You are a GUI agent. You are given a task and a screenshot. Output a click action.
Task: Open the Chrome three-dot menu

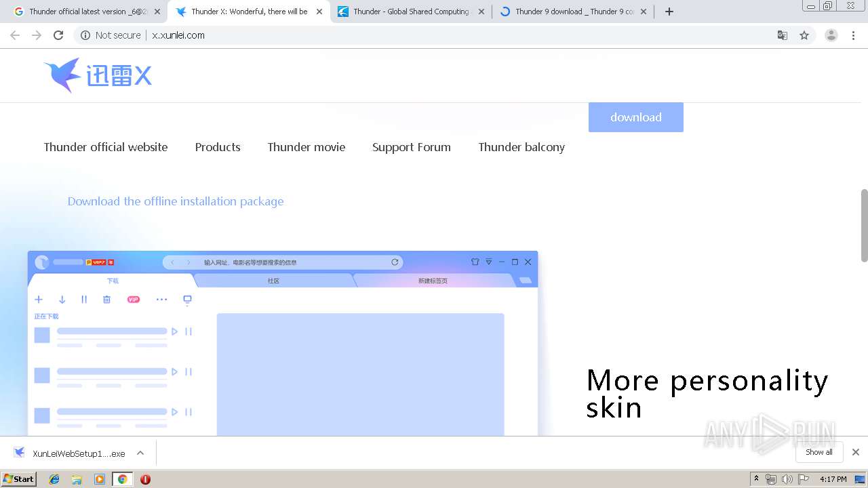coord(854,35)
